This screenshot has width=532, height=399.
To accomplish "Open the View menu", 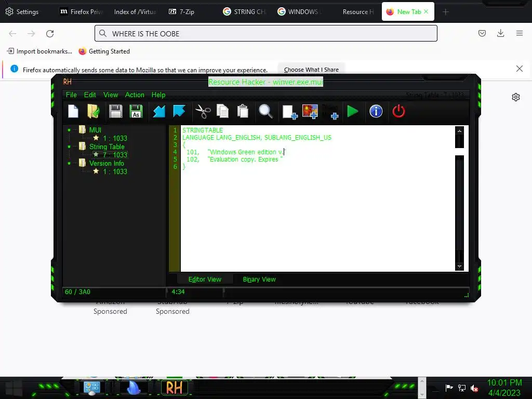I will [111, 95].
